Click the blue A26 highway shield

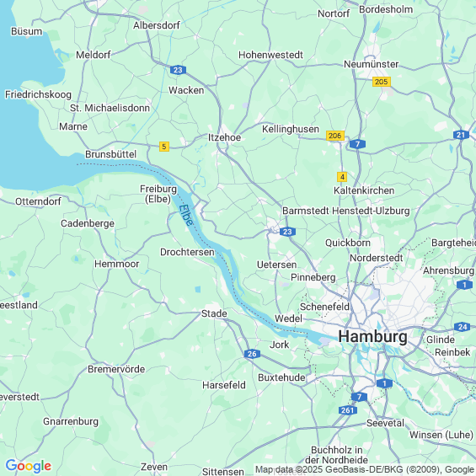point(252,354)
